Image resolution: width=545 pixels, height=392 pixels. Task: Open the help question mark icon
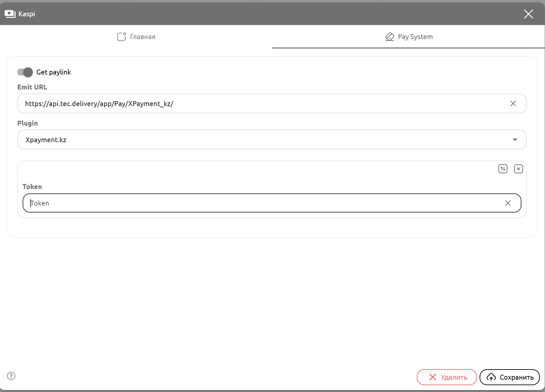click(x=11, y=376)
